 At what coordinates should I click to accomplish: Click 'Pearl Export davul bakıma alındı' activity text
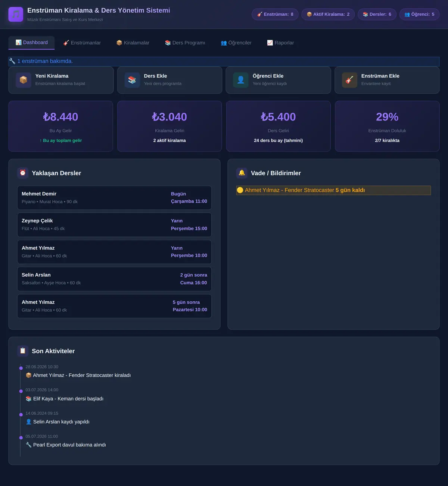(69, 445)
